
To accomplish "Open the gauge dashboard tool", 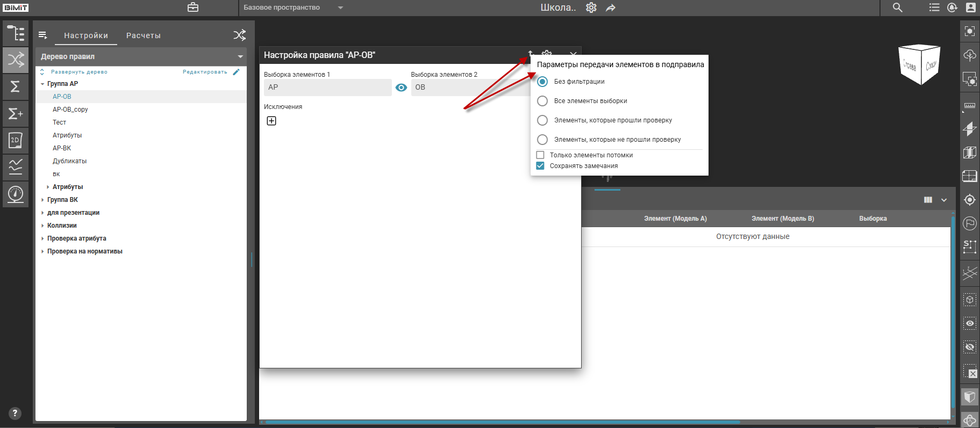I will (x=16, y=193).
